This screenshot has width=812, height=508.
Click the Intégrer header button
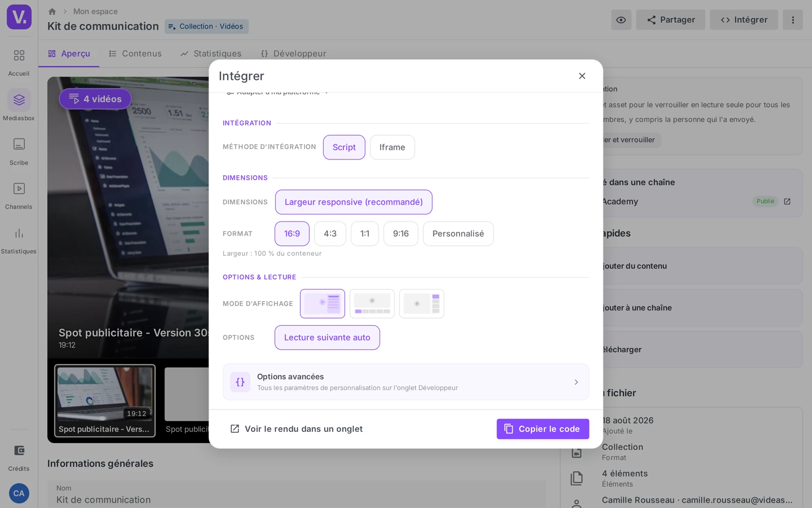point(743,20)
